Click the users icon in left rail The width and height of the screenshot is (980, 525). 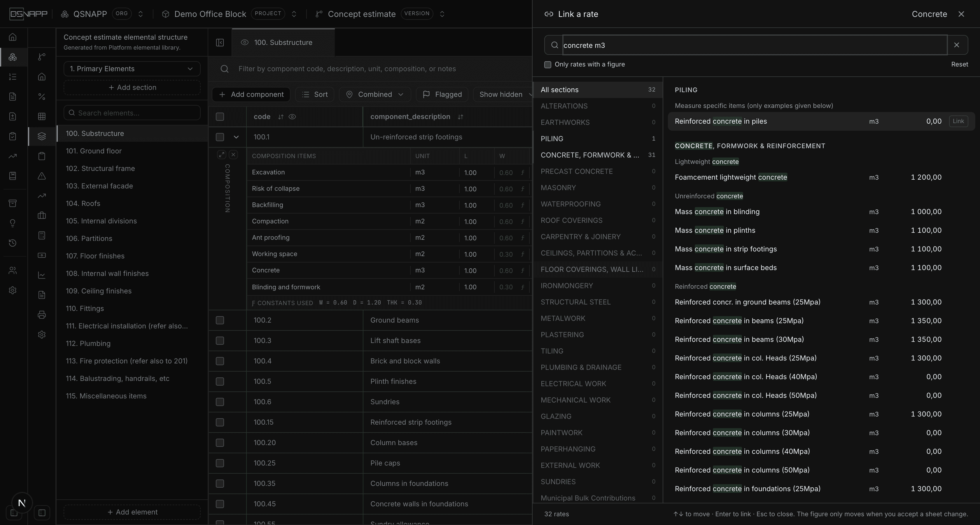13,270
